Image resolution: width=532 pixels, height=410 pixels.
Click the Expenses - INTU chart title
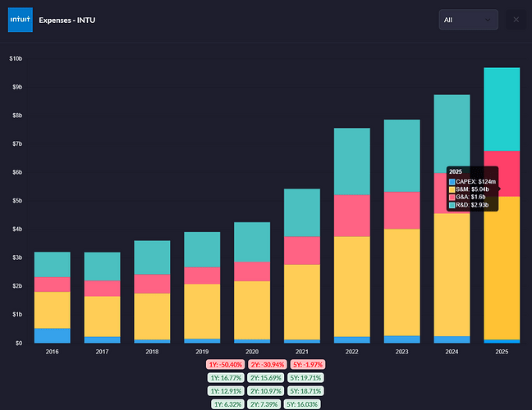pyautogui.click(x=67, y=19)
